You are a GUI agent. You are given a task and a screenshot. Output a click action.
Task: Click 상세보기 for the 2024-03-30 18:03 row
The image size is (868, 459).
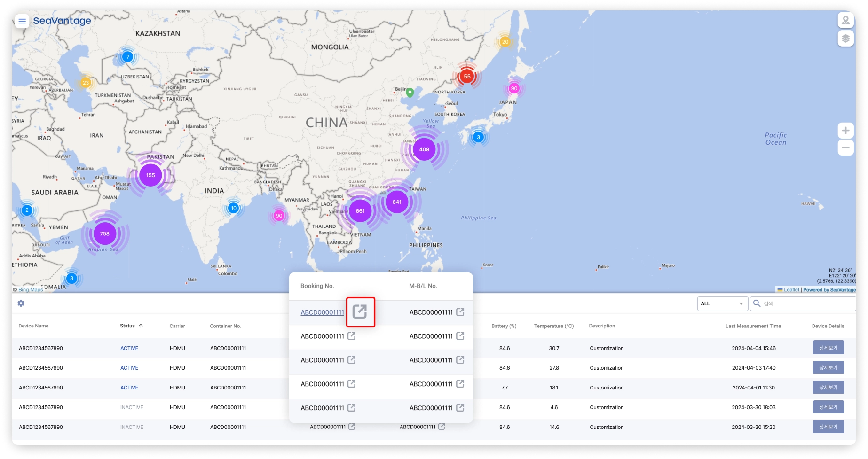[828, 407]
